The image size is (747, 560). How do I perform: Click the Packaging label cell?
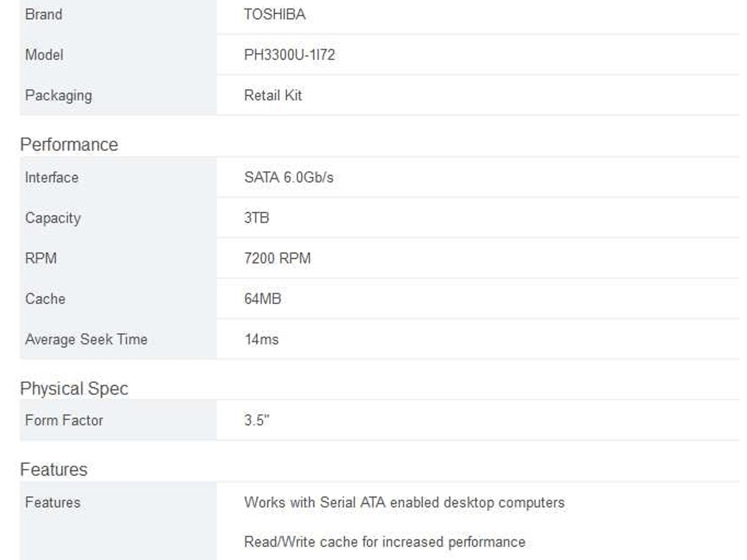(x=118, y=96)
